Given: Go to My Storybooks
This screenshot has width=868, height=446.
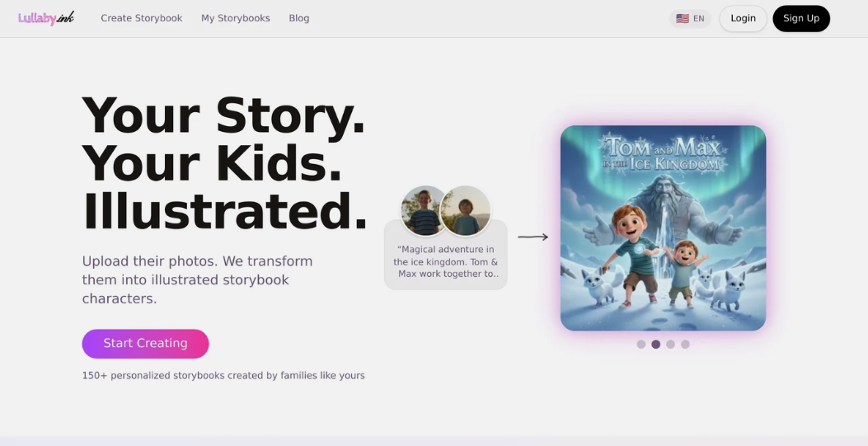Looking at the screenshot, I should coord(235,18).
